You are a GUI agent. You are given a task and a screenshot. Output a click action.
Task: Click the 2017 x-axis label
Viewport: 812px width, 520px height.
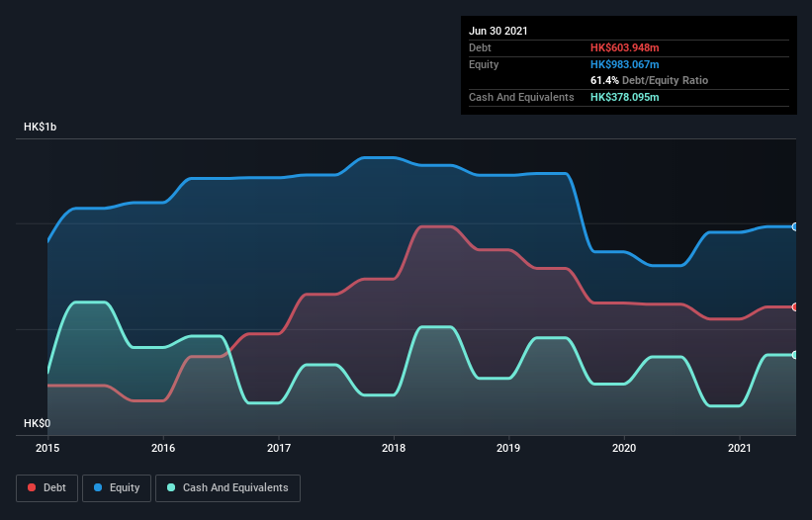[x=279, y=448]
